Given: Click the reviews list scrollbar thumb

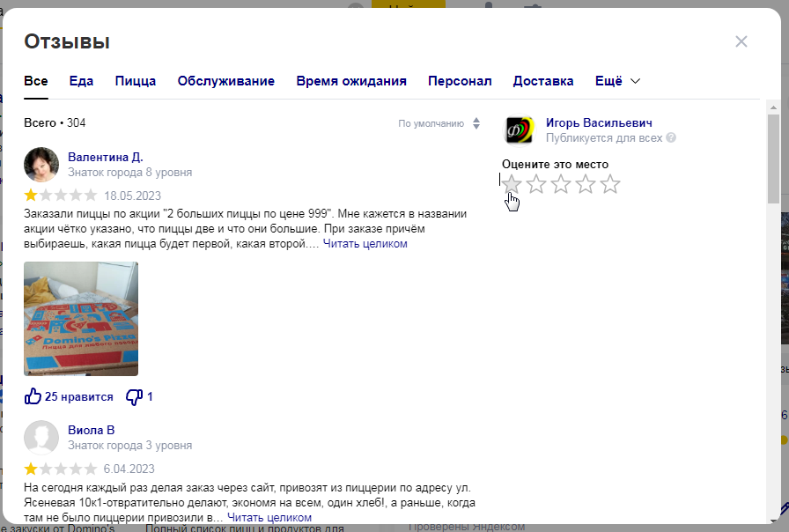Looking at the screenshot, I should pyautogui.click(x=773, y=159).
